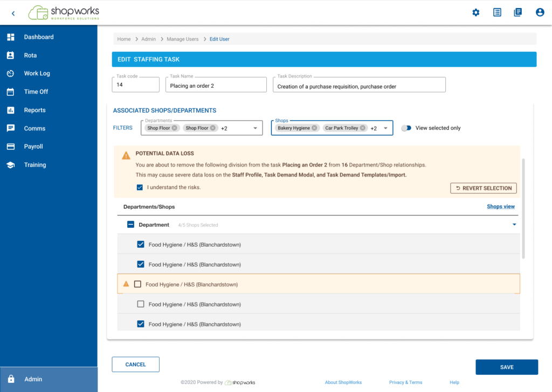Click the settings gear icon in header
Image resolution: width=552 pixels, height=392 pixels.
tap(475, 12)
